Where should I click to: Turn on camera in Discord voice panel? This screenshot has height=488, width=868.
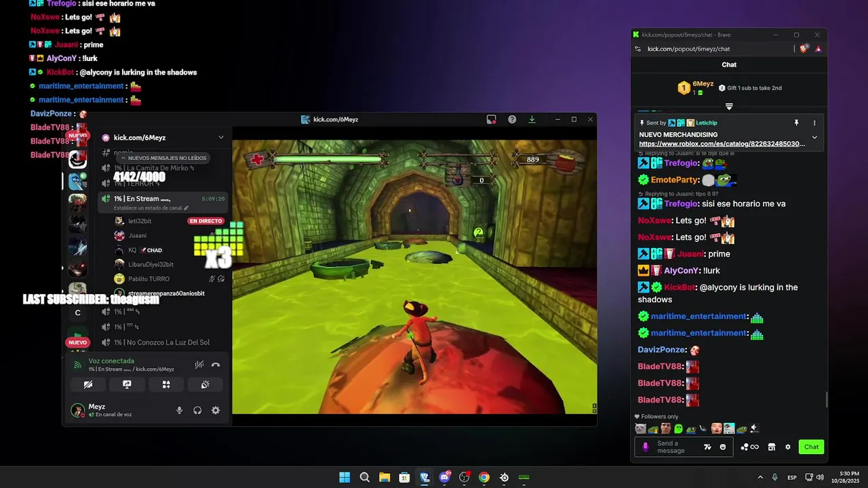pos(88,384)
